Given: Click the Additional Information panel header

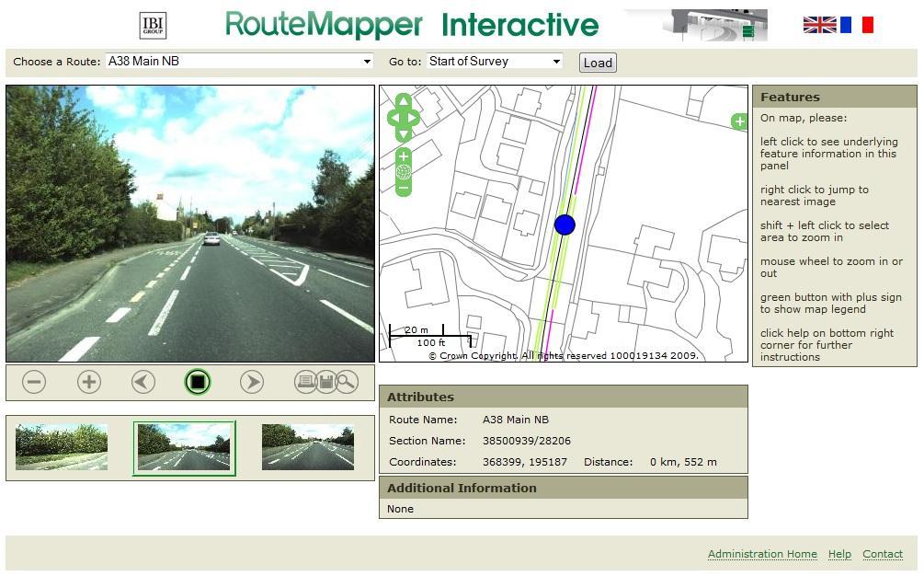Looking at the screenshot, I should pos(564,488).
